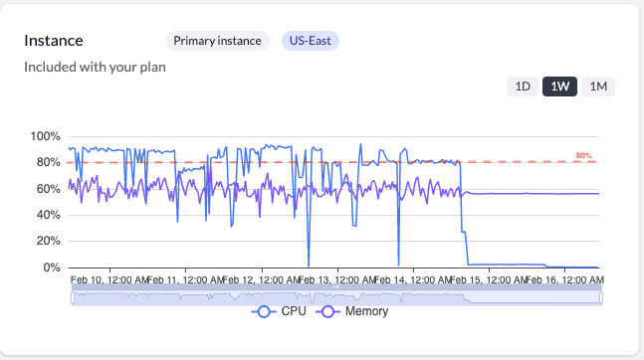Click the Feb 15, 12:00 AM axis label
This screenshot has width=644, height=360.
click(489, 280)
